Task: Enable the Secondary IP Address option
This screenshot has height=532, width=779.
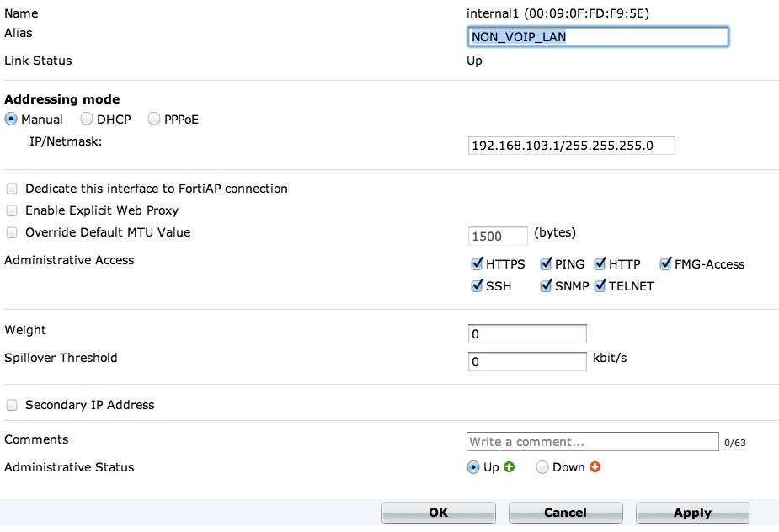Action: 12,405
